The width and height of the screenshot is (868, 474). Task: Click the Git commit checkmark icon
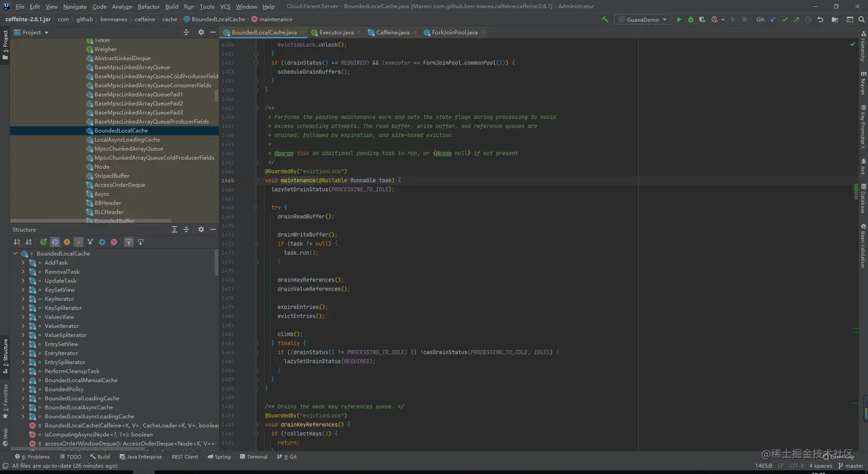click(x=785, y=20)
